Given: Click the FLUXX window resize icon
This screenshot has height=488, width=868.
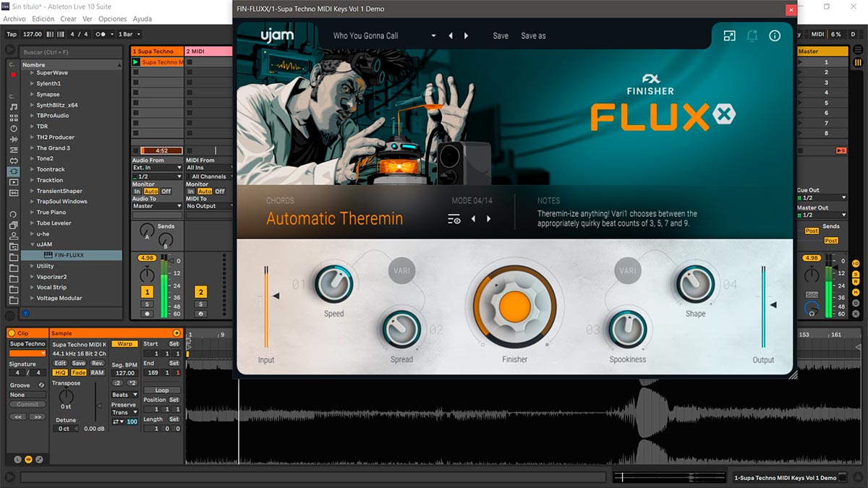Looking at the screenshot, I should 729,35.
